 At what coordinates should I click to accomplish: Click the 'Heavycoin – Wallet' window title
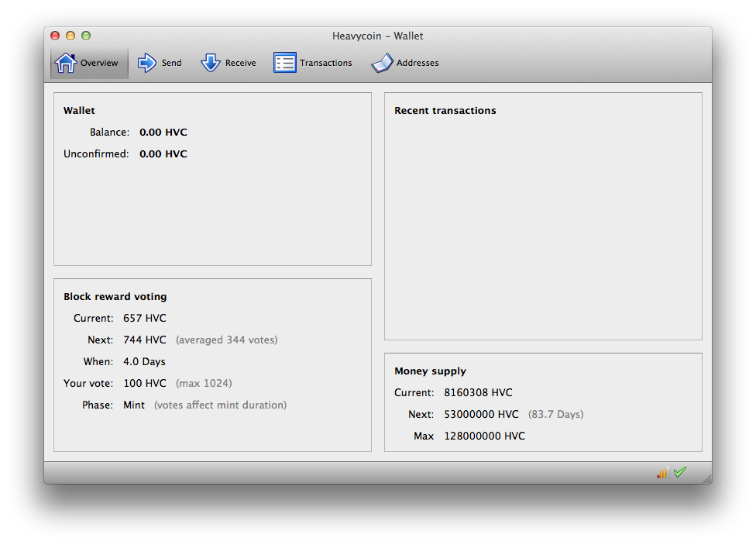[x=377, y=36]
